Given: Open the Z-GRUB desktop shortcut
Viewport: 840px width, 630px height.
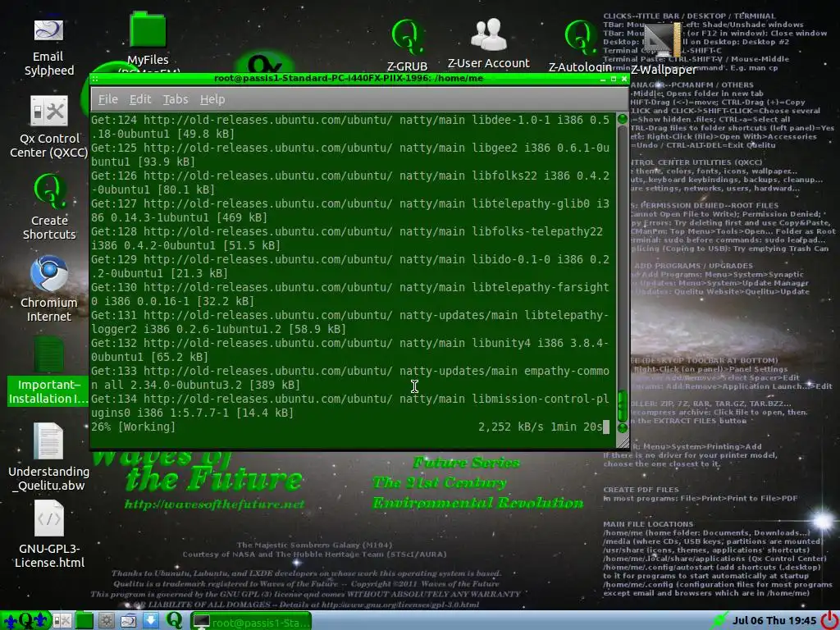Looking at the screenshot, I should pyautogui.click(x=407, y=46).
